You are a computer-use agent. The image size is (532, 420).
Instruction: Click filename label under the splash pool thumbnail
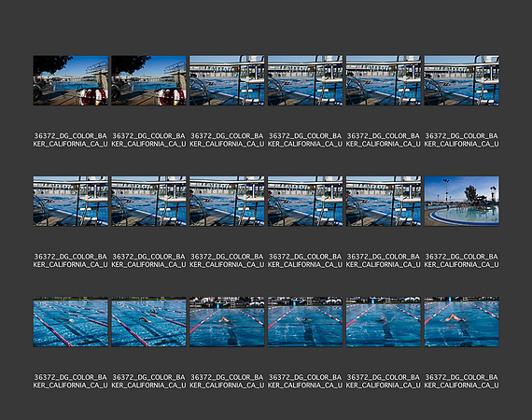point(461,260)
